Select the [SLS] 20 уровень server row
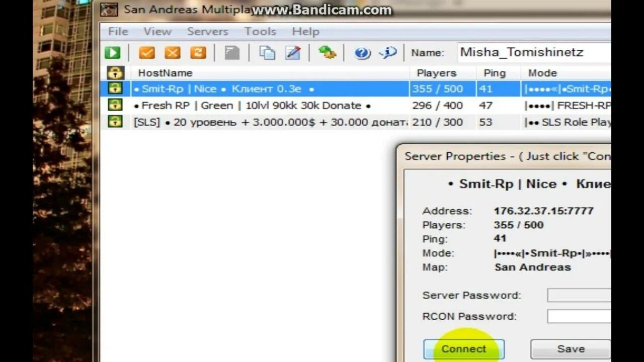 tap(355, 122)
